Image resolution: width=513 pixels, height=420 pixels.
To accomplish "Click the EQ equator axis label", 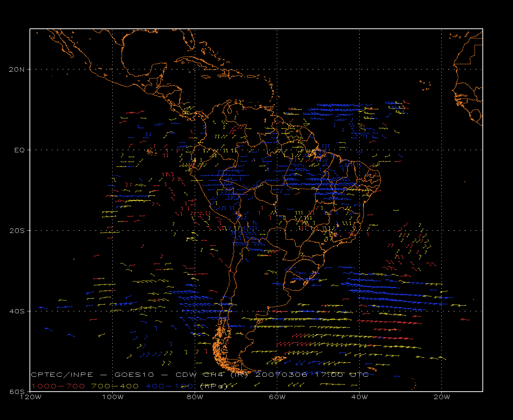I will pos(19,150).
